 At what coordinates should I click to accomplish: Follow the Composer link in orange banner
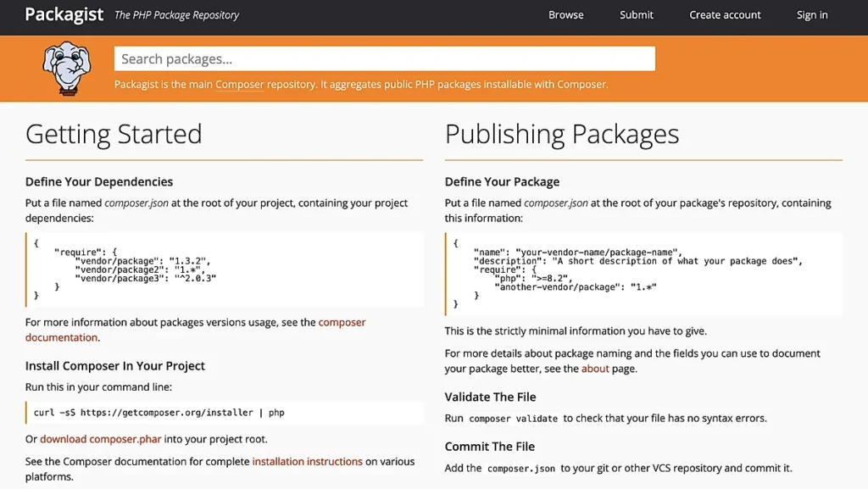(239, 85)
